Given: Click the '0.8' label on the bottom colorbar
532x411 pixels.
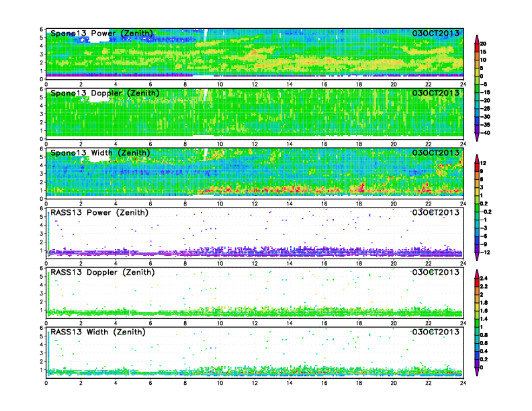Looking at the screenshot, I should point(484,335).
